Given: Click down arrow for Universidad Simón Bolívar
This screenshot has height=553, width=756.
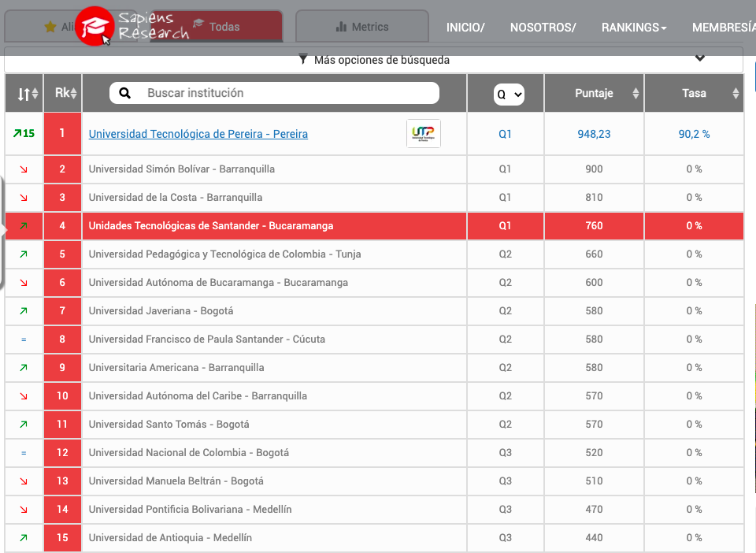Looking at the screenshot, I should click(x=24, y=169).
